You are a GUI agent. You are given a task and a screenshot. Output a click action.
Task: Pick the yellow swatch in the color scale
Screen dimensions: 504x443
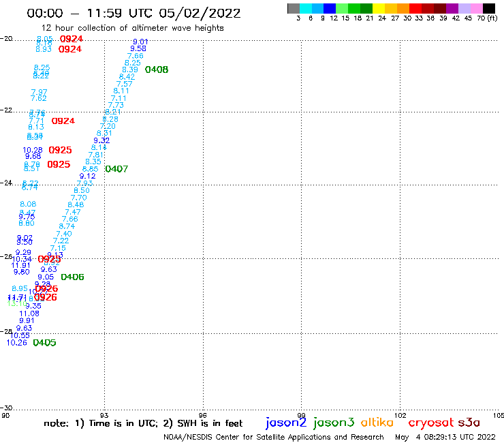(x=379, y=8)
